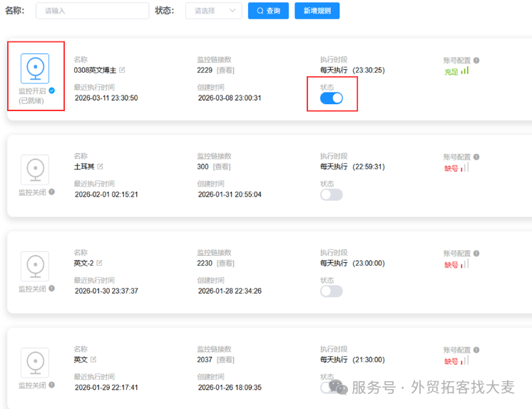Image resolution: width=532 pixels, height=409 pixels.
Task: Click creation time 2026-01-31 20:55:04
Action: pos(230,195)
